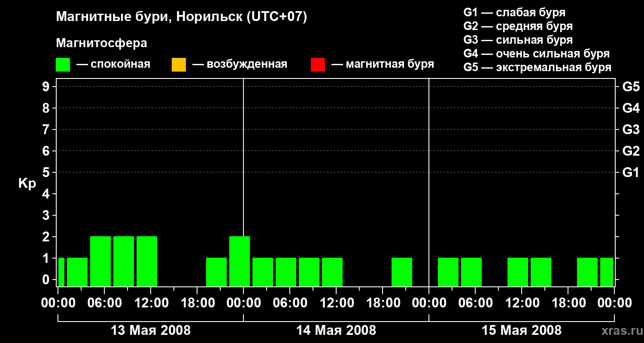Screen dimensions: 644x343
Task: Click the red 'магнитная буря' legend swatch
Action: point(318,65)
